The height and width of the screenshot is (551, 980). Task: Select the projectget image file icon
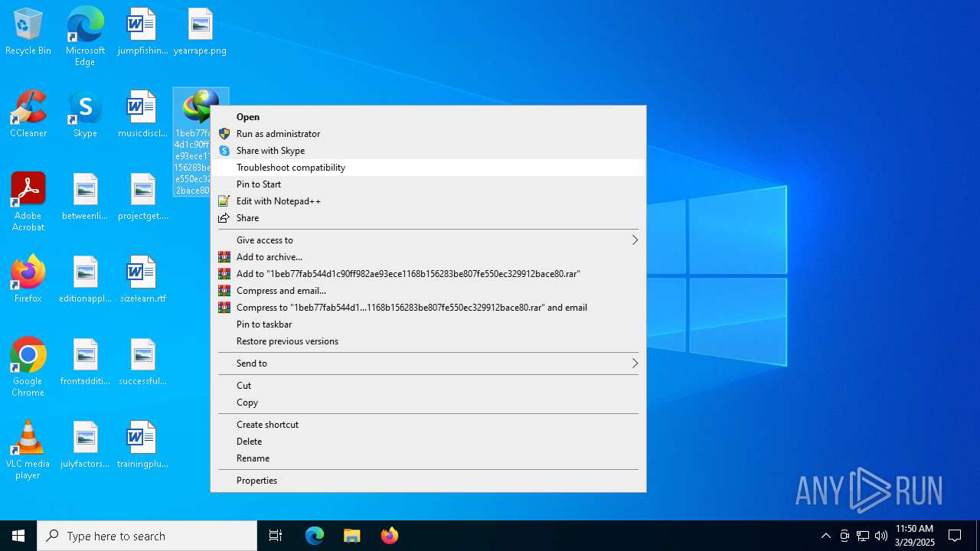point(142,197)
